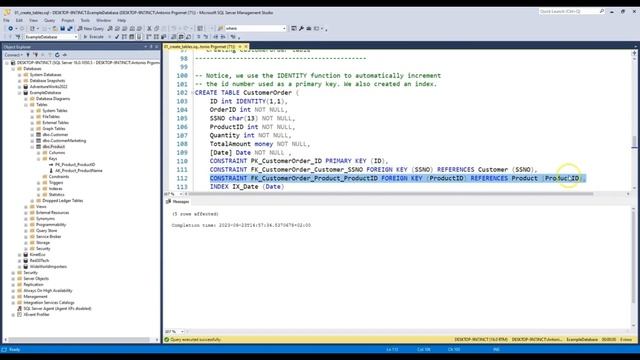This screenshot has height=360, width=640.
Task: Collapse the Keys folder under dbo.Product
Action: [39, 158]
